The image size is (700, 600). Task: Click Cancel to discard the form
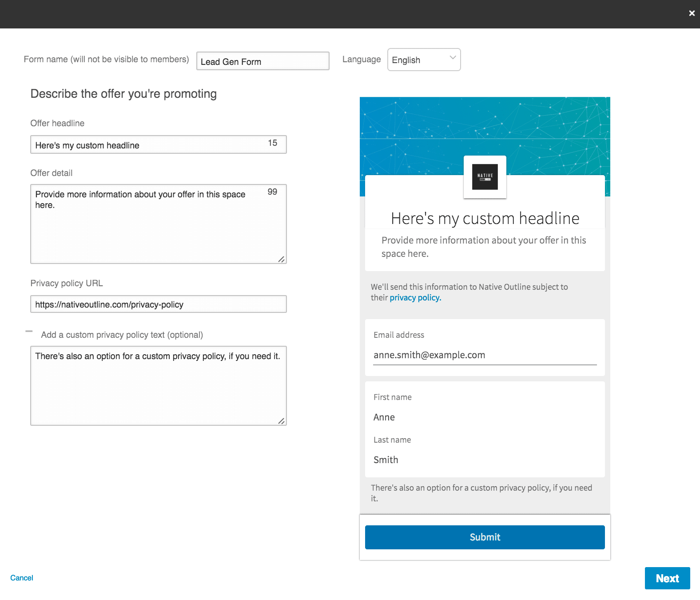click(22, 578)
